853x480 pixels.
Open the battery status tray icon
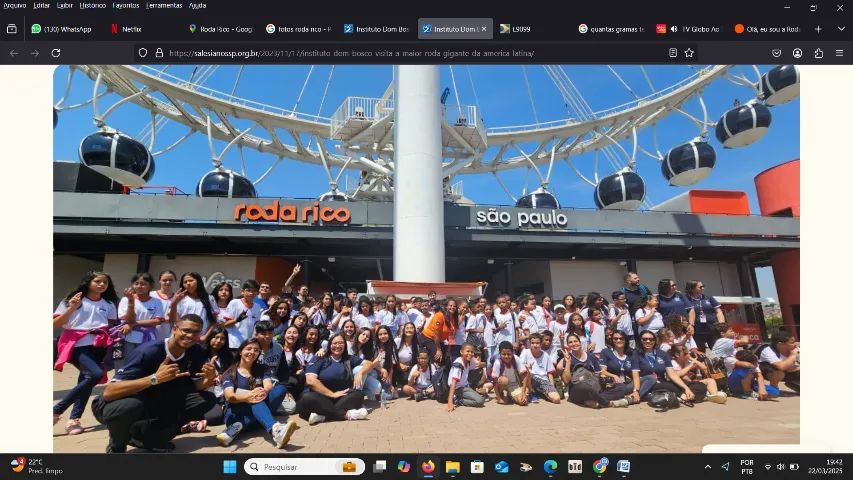(794, 467)
